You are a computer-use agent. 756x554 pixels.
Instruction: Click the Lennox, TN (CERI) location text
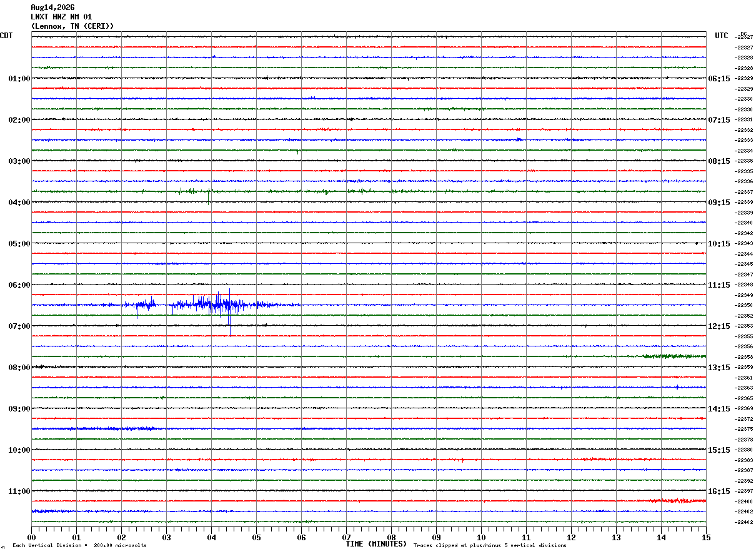tap(72, 26)
